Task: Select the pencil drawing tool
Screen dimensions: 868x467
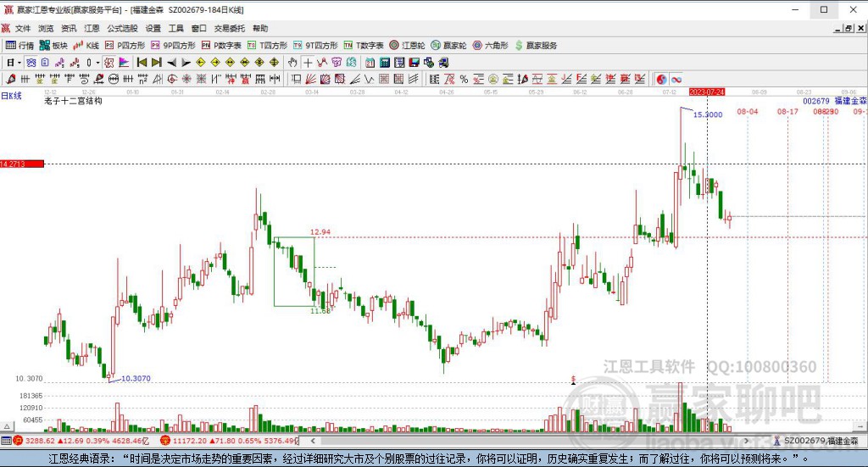Action: (10, 79)
